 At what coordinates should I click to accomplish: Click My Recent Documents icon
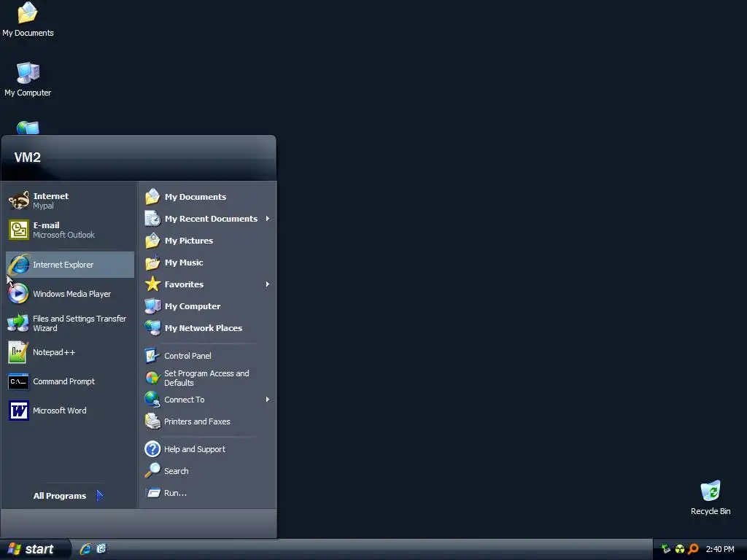click(x=152, y=219)
